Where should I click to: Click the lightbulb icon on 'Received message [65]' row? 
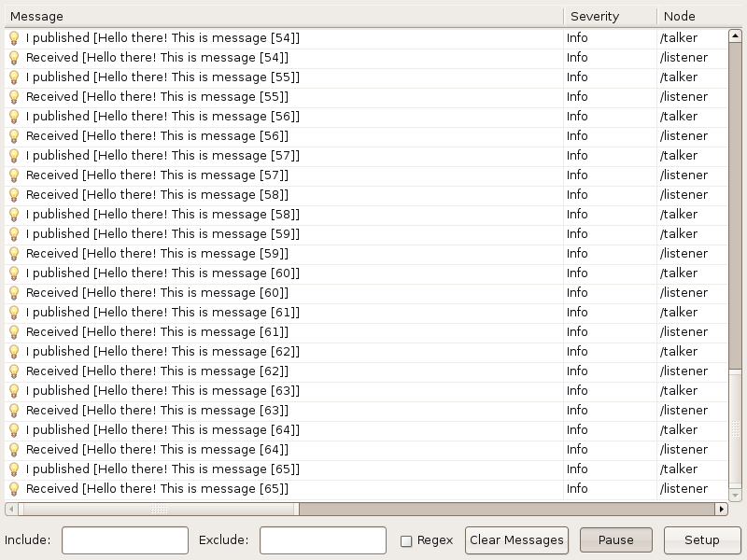coord(14,489)
